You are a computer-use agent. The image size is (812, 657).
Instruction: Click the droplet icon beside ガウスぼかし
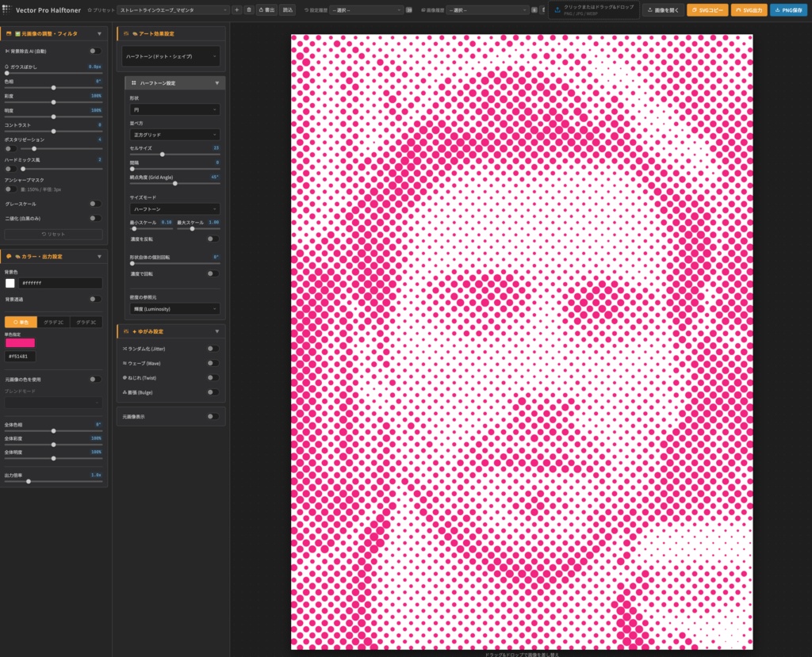(6, 67)
